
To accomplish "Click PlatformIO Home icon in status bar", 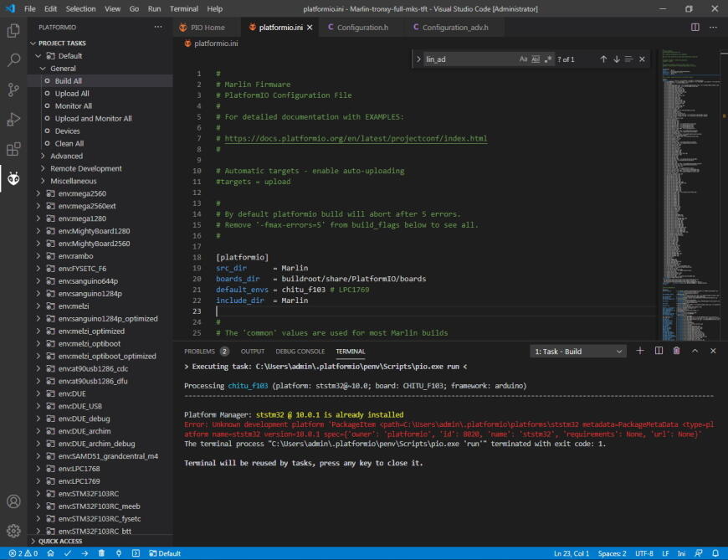I will (50, 553).
